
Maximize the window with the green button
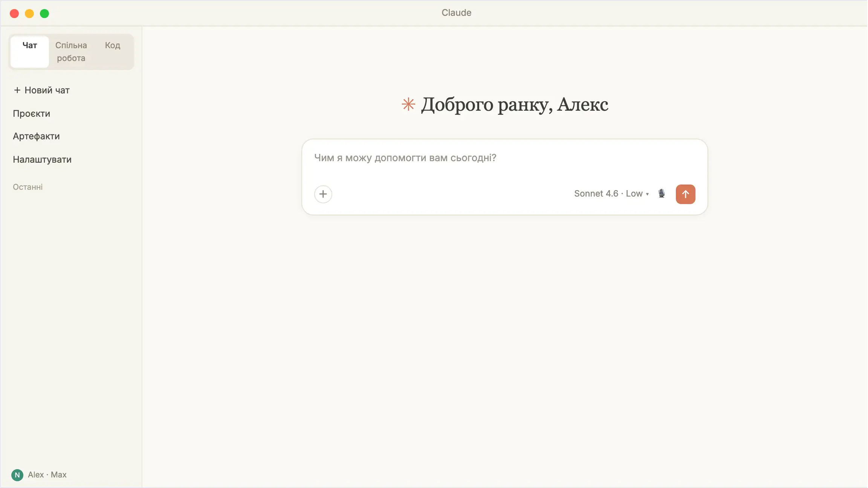(44, 14)
